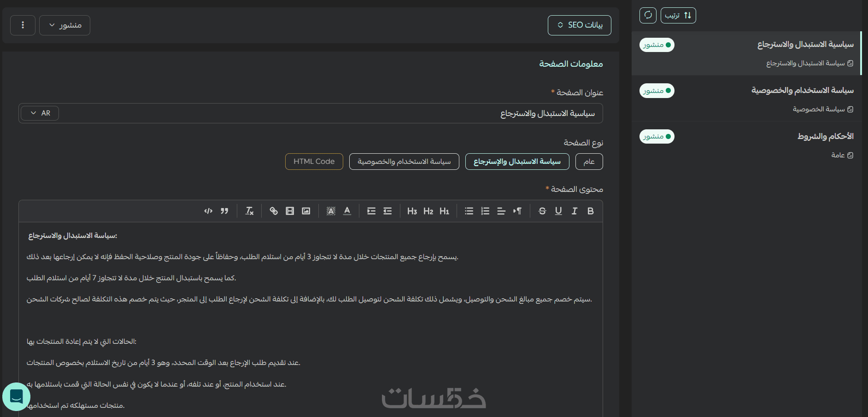This screenshot has height=417, width=868.
Task: Open the text background color picker
Action: pos(331,211)
